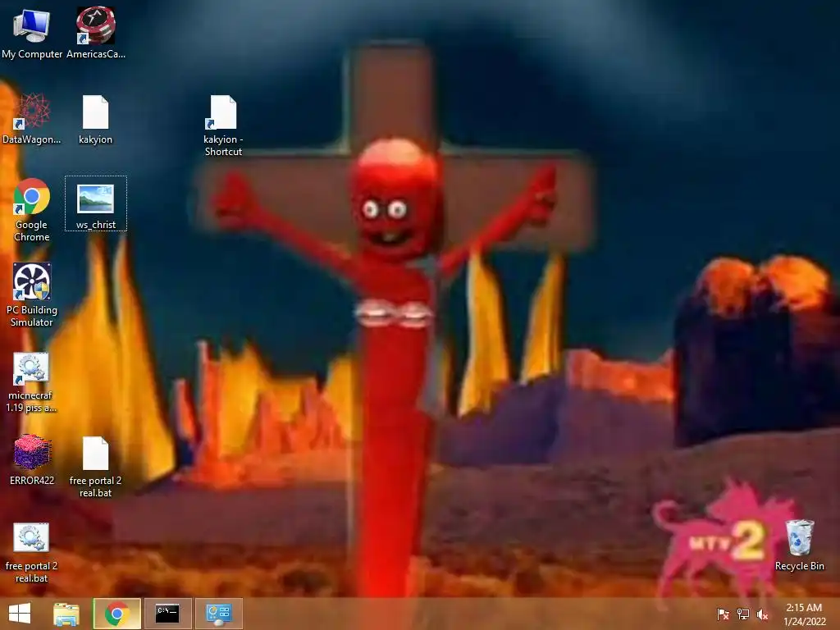Switch to Command Prompt in taskbar

(x=167, y=614)
